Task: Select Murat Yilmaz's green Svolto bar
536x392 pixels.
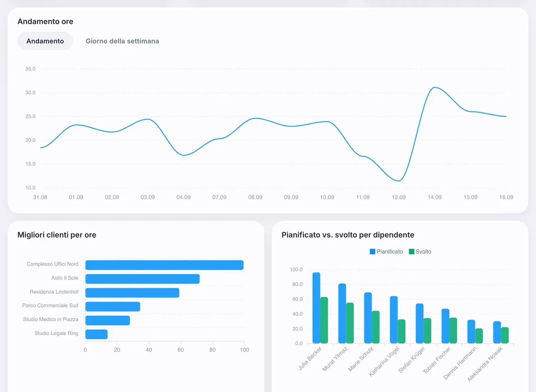Action: point(350,323)
